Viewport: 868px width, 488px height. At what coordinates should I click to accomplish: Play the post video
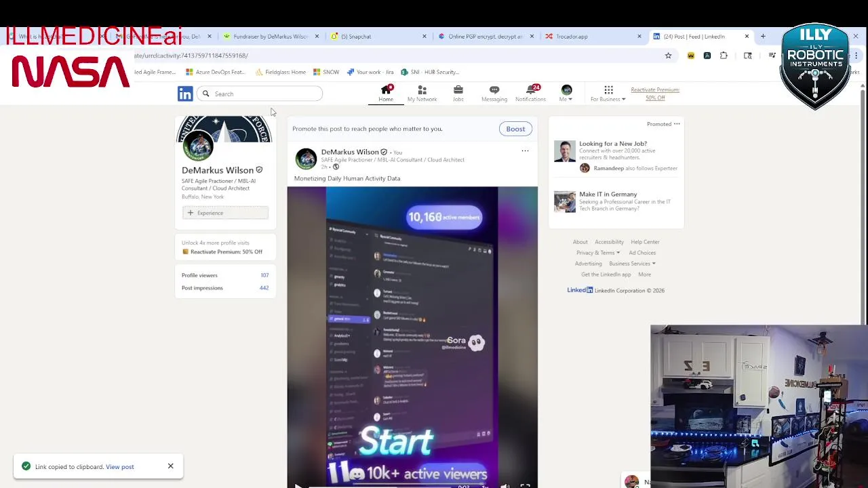(299, 485)
